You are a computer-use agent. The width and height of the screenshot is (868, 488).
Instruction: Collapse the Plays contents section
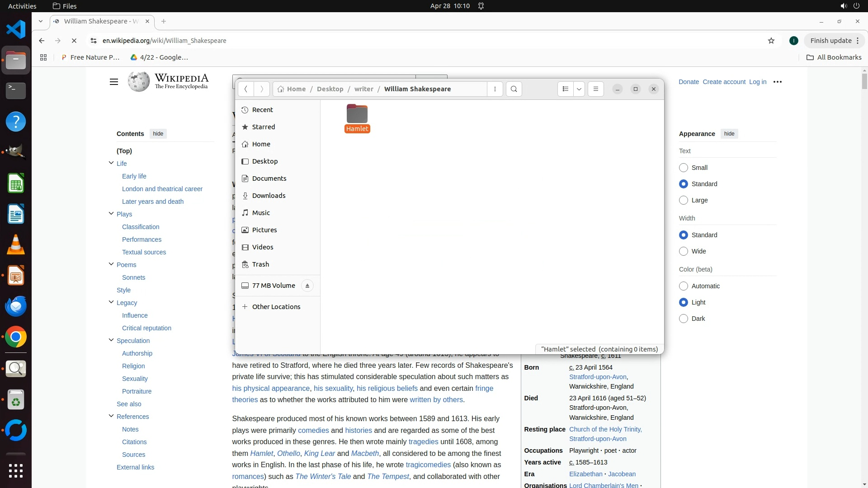[111, 214]
